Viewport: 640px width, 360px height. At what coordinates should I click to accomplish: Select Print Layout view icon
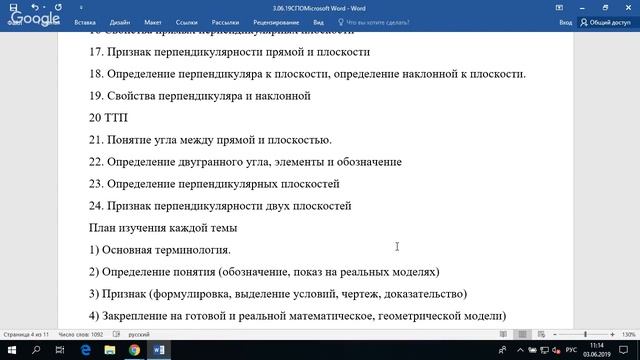(x=522, y=334)
